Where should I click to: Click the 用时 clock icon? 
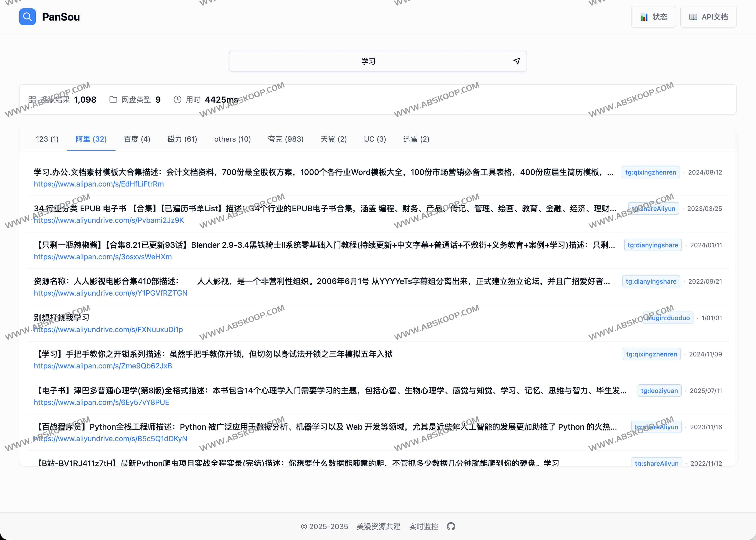(x=178, y=99)
